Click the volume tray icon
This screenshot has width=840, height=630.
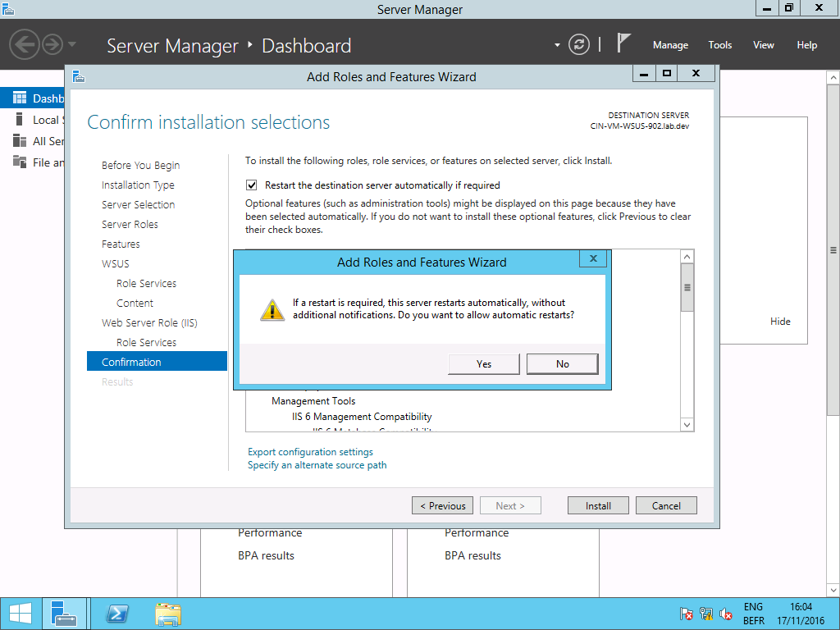[727, 614]
